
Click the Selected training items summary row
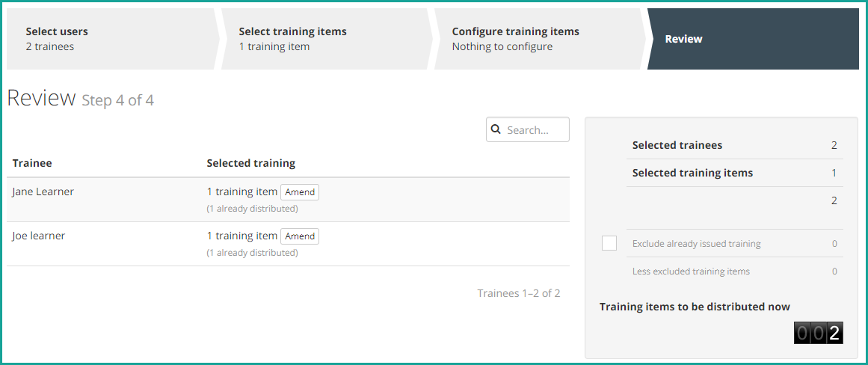735,173
